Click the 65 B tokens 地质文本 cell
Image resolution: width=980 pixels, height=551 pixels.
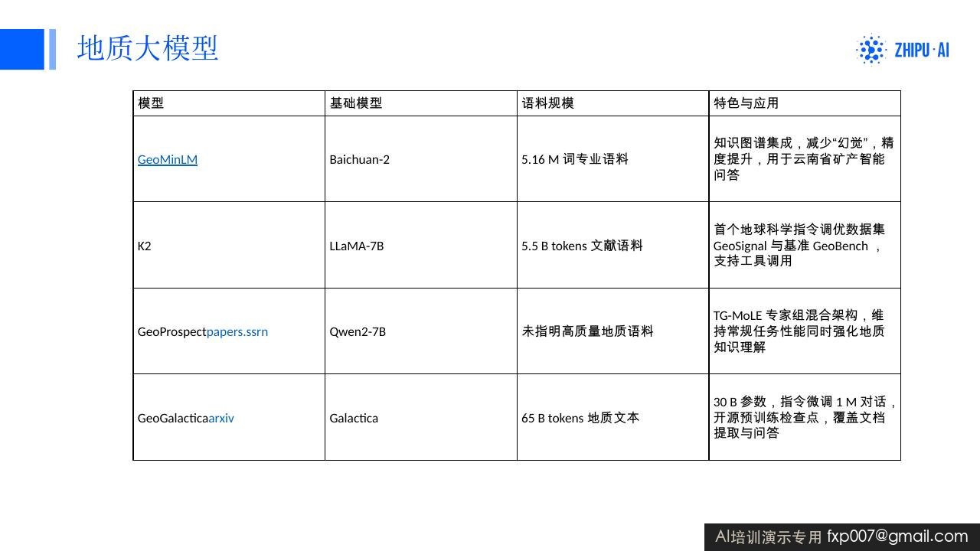pyautogui.click(x=613, y=418)
